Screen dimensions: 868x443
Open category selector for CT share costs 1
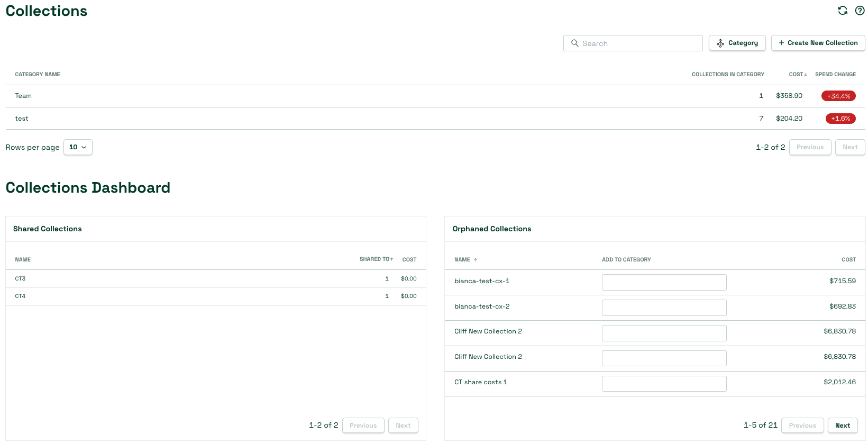(x=664, y=384)
